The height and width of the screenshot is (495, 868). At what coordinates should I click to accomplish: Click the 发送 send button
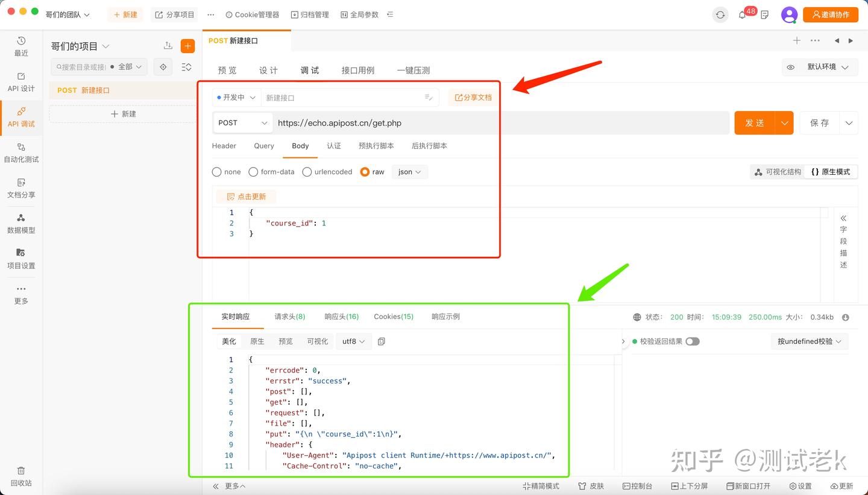click(x=755, y=123)
